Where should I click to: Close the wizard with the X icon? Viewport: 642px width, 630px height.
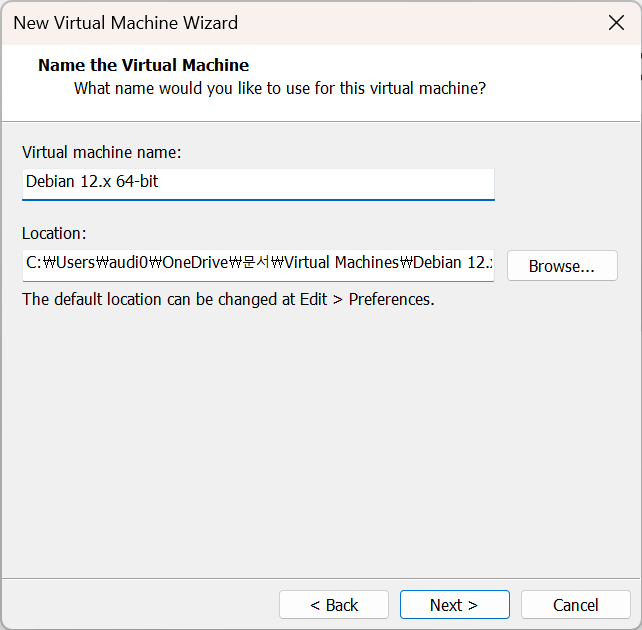(x=616, y=23)
